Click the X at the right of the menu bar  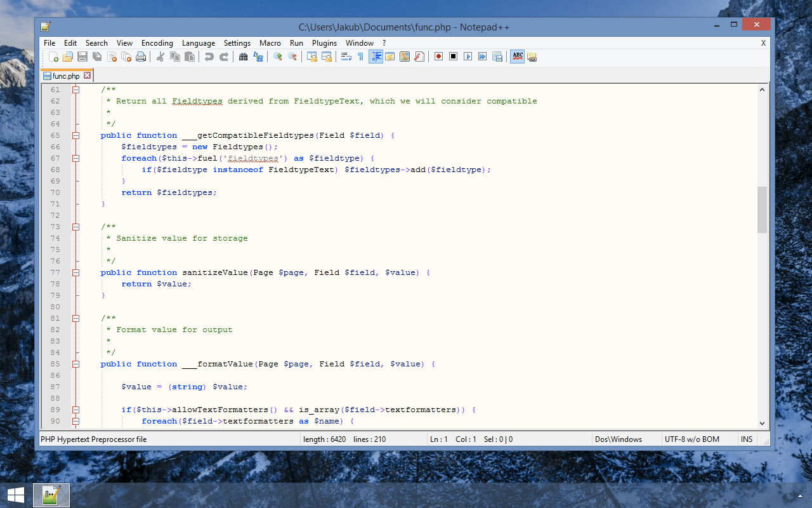pyautogui.click(x=764, y=43)
